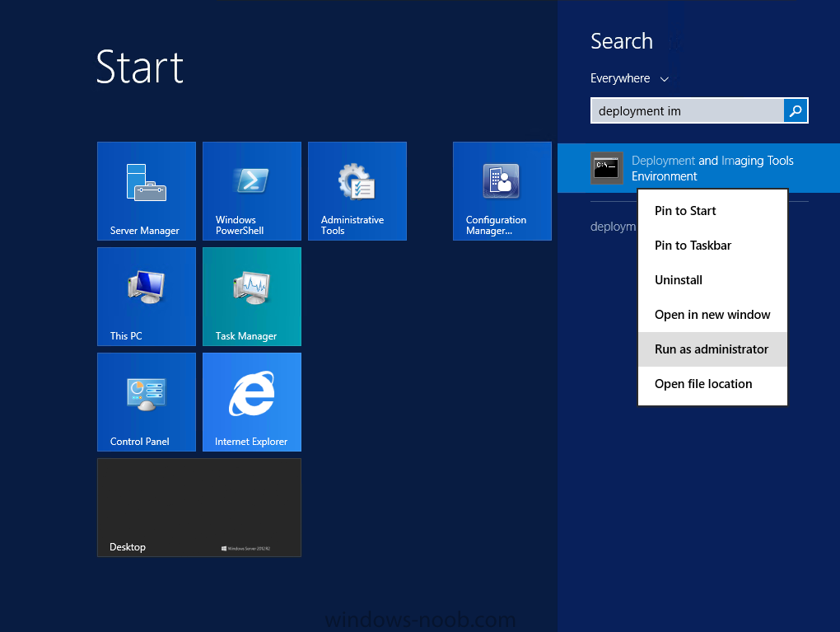The width and height of the screenshot is (840, 632).
Task: Click the magnifier search button
Action: (x=796, y=111)
